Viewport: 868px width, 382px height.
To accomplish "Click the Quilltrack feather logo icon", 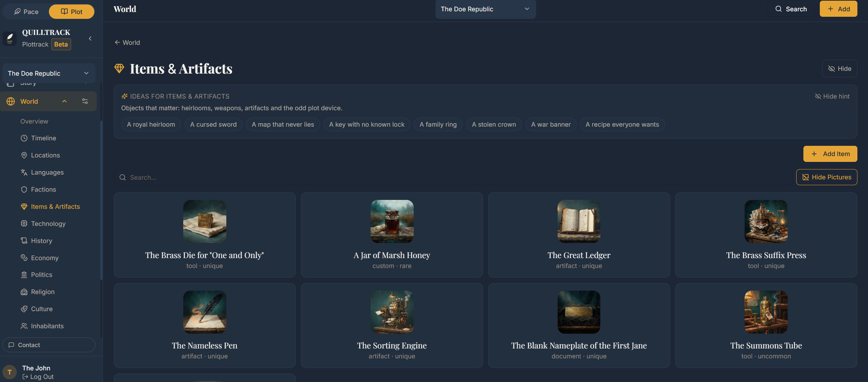I will coord(10,38).
